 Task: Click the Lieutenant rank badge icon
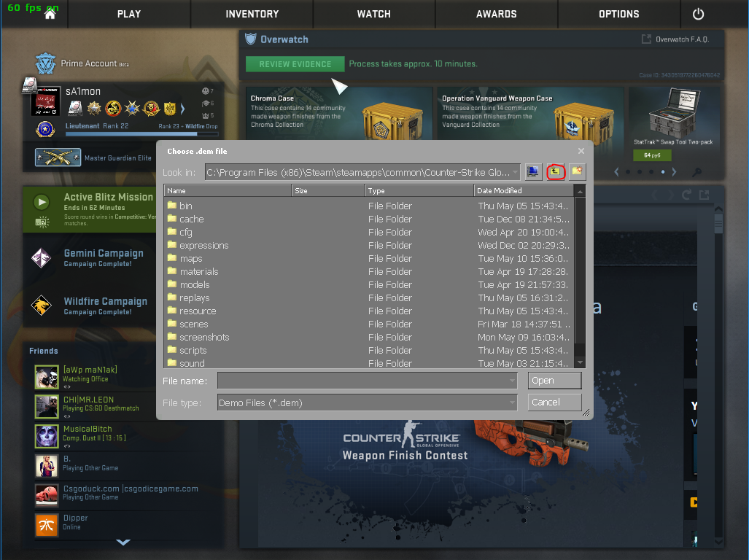point(45,129)
